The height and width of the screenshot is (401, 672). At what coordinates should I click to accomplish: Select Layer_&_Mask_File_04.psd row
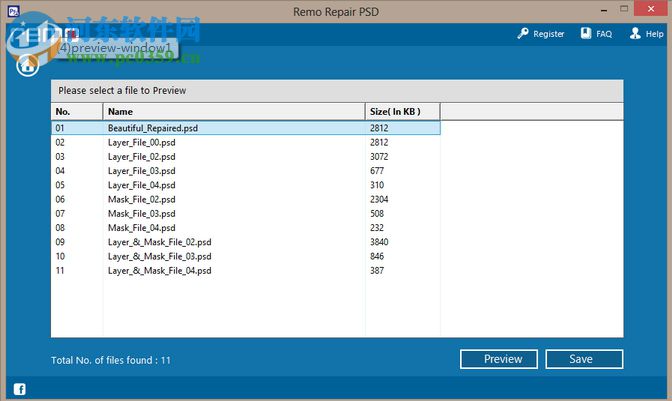click(x=246, y=270)
